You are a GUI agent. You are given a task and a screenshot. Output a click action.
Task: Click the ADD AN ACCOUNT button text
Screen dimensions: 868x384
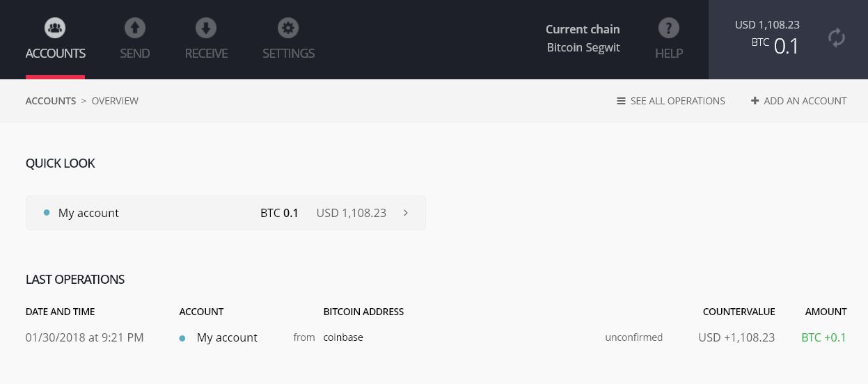(x=805, y=101)
